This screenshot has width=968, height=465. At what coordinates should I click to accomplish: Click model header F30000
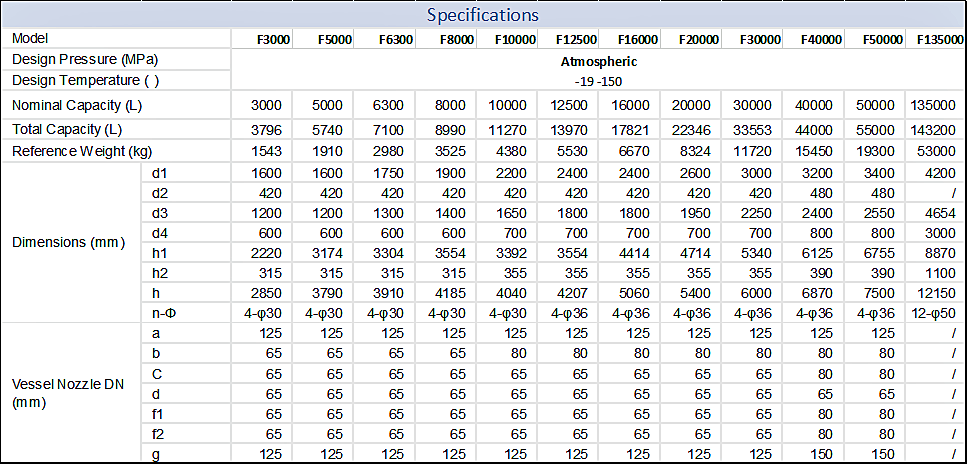(x=761, y=40)
